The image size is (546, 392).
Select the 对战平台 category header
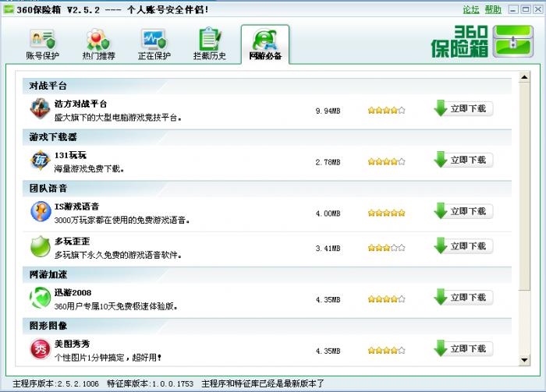click(267, 86)
